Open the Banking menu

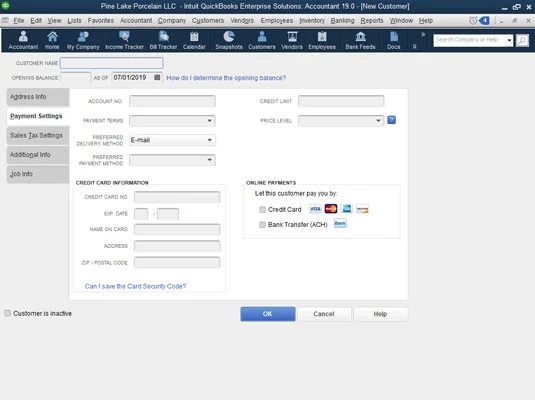pos(343,20)
